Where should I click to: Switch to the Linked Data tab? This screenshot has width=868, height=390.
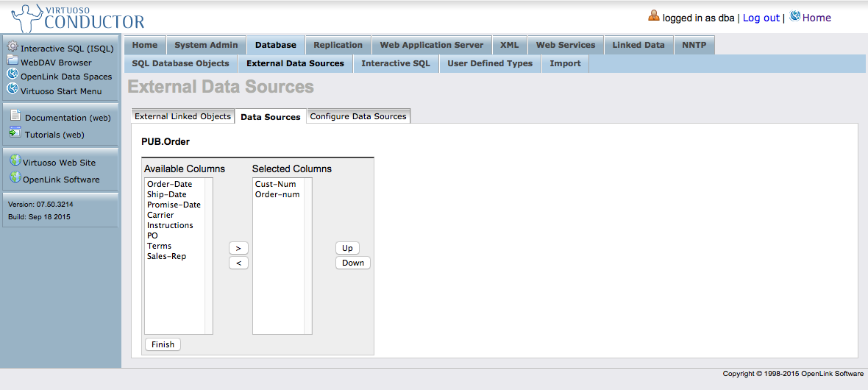pyautogui.click(x=638, y=45)
